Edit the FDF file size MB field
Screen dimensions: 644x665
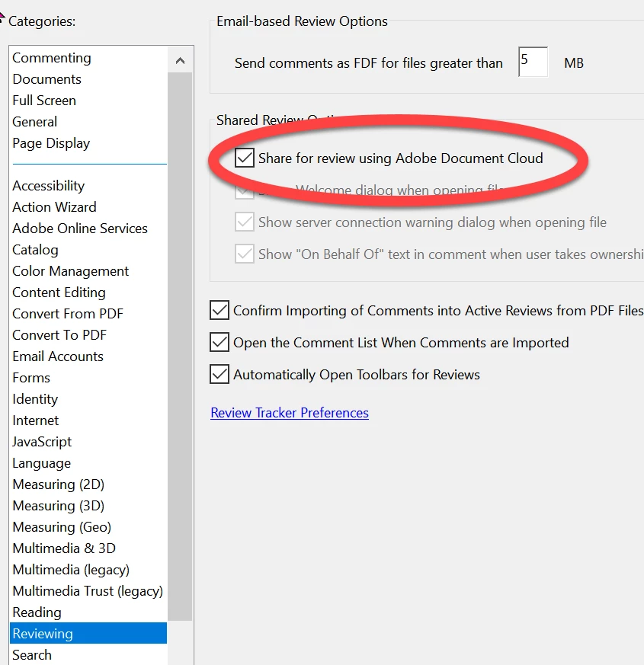533,62
